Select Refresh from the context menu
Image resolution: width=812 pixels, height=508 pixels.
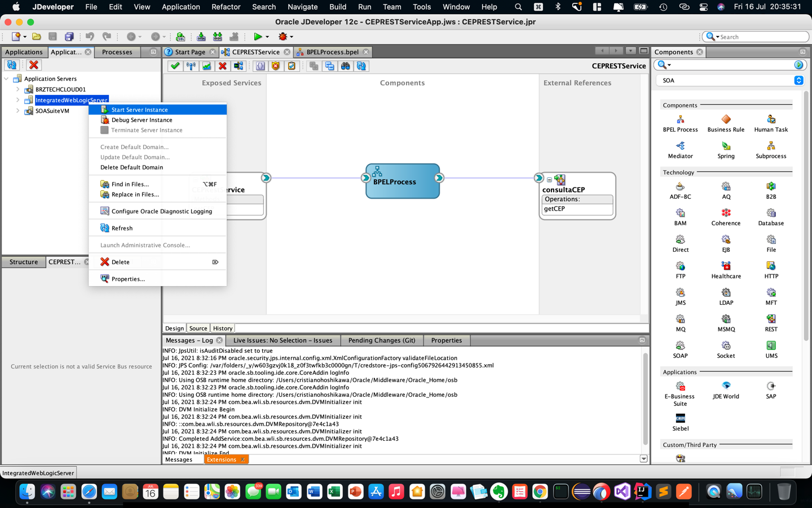(x=157, y=228)
